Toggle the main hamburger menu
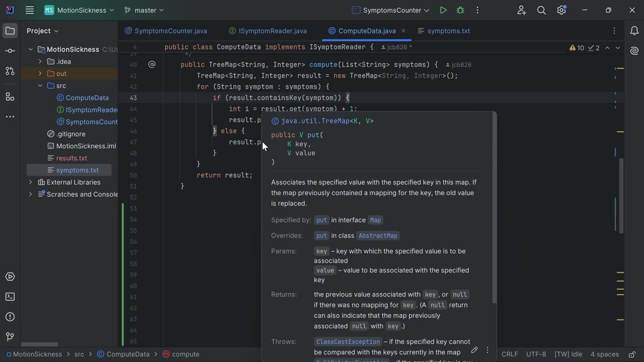The width and height of the screenshot is (644, 362). click(x=30, y=10)
